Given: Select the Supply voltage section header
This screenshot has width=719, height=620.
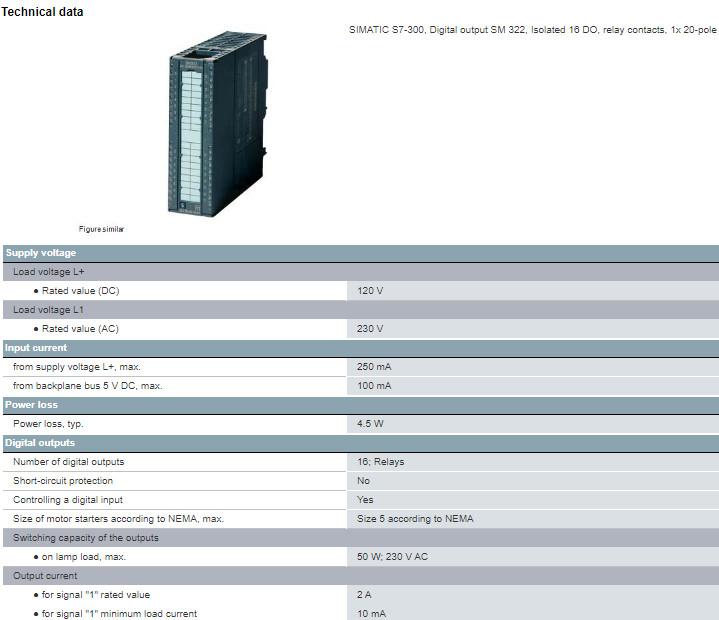Looking at the screenshot, I should click(x=361, y=253).
